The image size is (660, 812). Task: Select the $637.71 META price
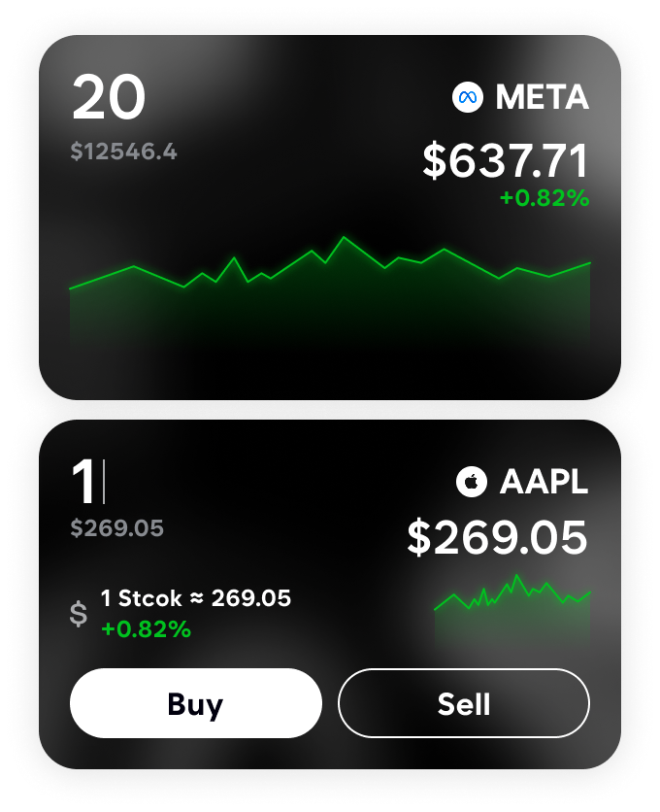point(505,160)
